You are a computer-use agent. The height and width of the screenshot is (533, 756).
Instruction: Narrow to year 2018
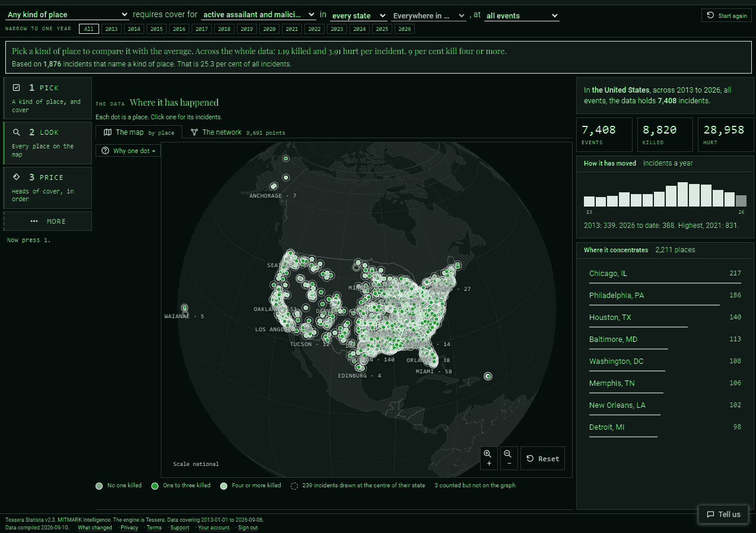pyautogui.click(x=224, y=28)
